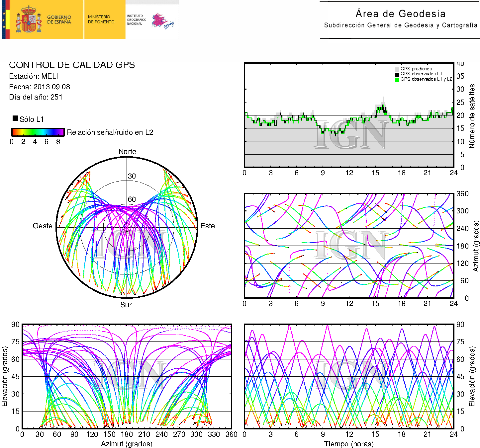Click the Este label on the sky plot

[208, 226]
